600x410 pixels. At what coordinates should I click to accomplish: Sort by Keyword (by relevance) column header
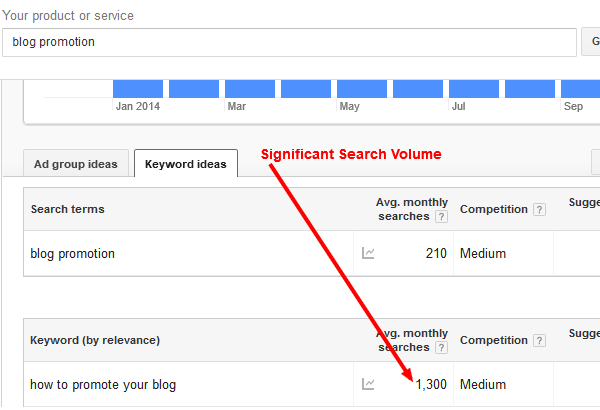[95, 341]
